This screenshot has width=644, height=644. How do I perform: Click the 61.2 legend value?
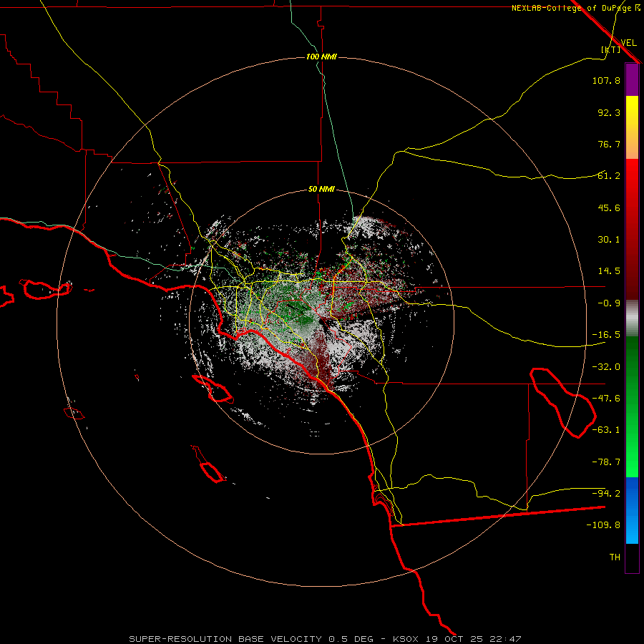tap(609, 176)
